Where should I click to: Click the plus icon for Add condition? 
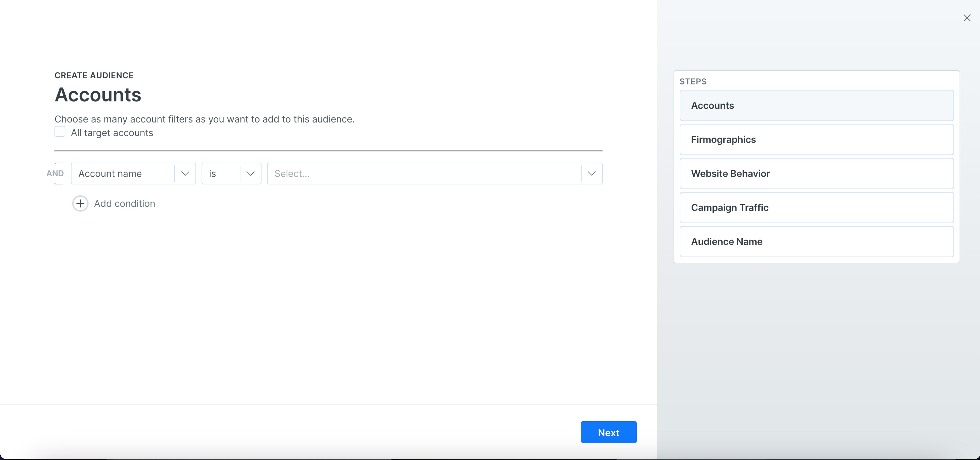pos(80,203)
